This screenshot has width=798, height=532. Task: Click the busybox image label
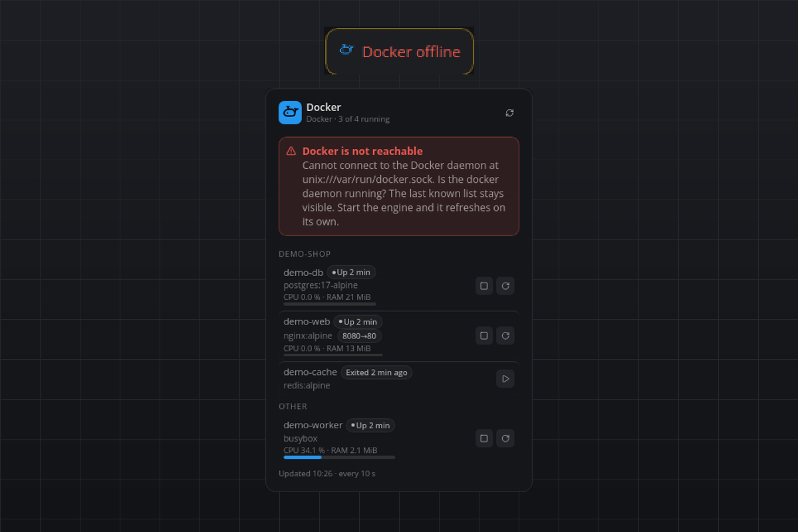301,438
